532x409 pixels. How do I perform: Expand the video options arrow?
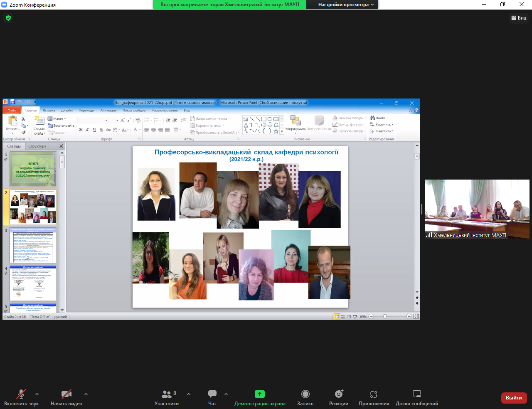pos(86,394)
